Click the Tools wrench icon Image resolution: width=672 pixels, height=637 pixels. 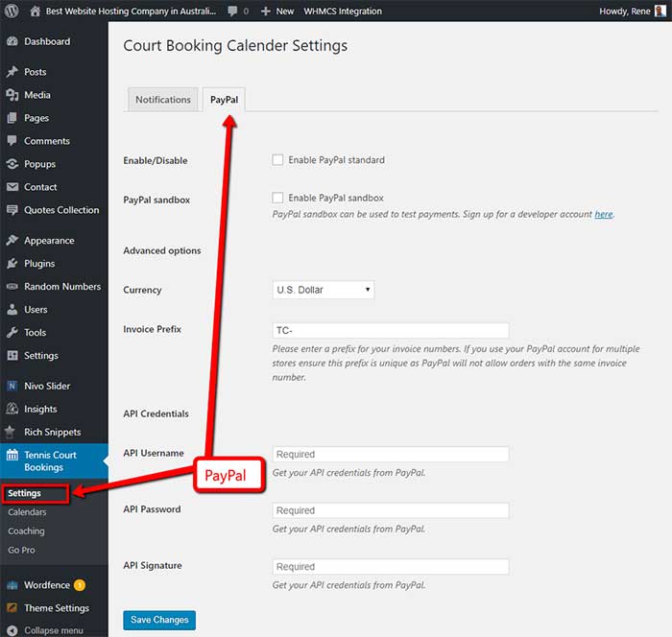[12, 333]
